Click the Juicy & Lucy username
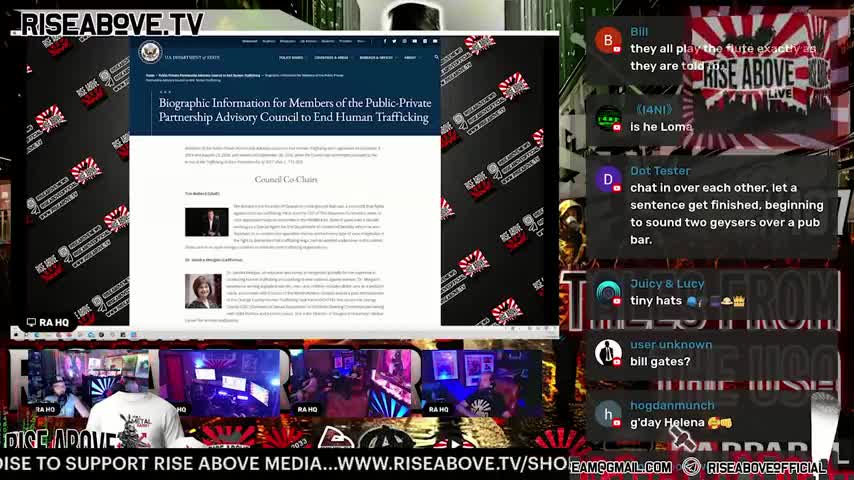The width and height of the screenshot is (854, 480). (667, 283)
